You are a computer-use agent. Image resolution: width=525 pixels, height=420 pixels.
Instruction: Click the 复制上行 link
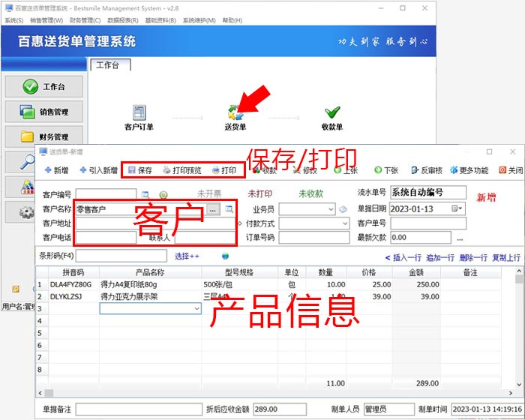click(506, 257)
